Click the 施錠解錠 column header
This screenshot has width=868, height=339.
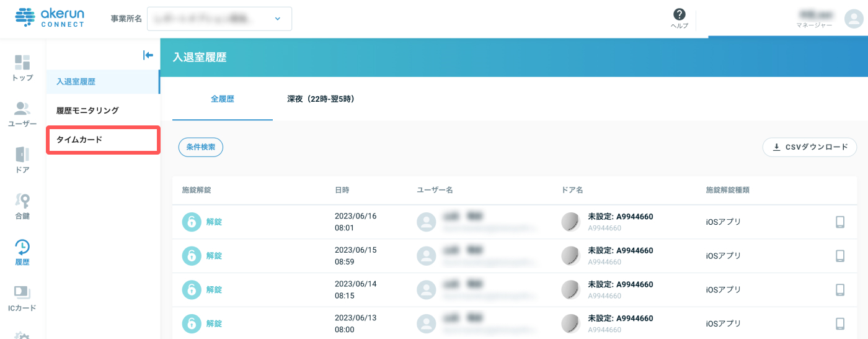(197, 190)
